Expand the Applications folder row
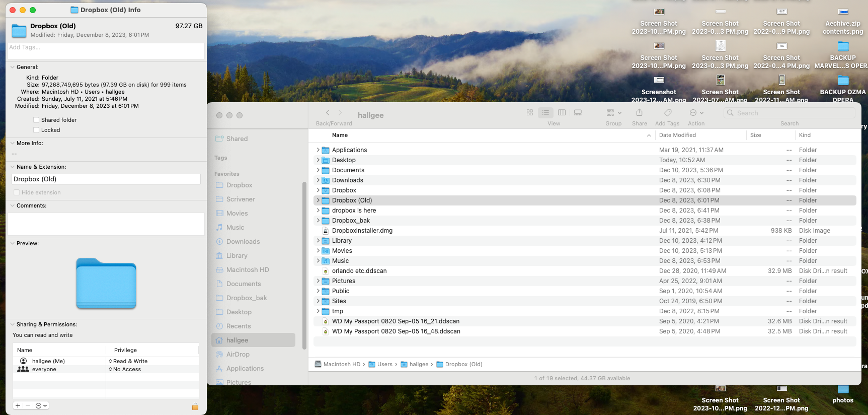Viewport: 868px width, 415px height. click(318, 150)
